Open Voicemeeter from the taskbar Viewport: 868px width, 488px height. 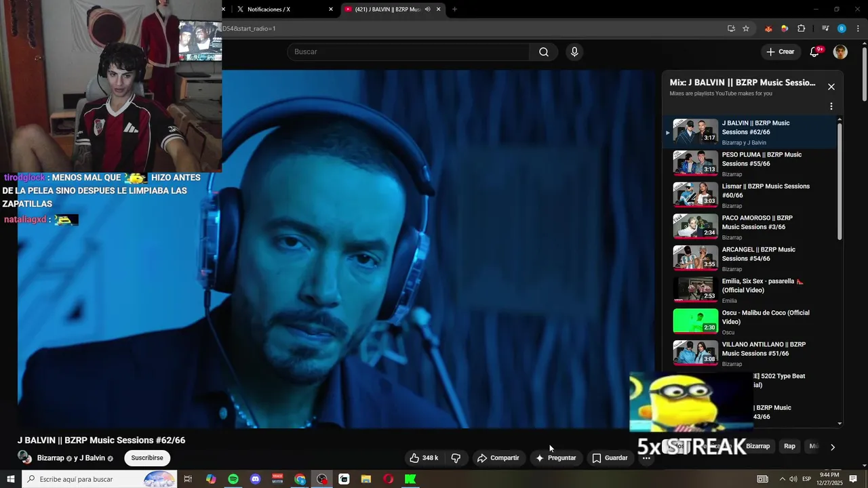(277, 479)
